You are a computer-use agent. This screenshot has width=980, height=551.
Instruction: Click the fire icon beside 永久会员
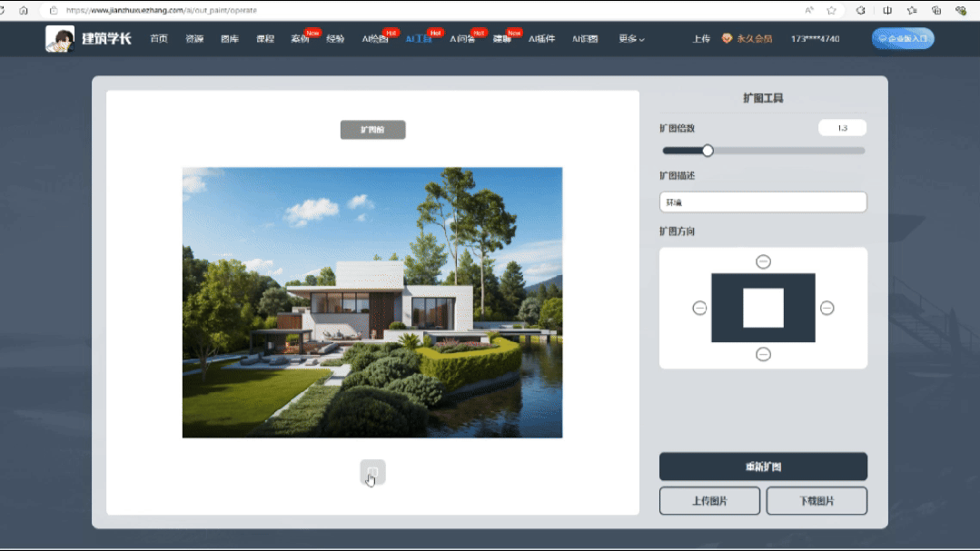(727, 38)
